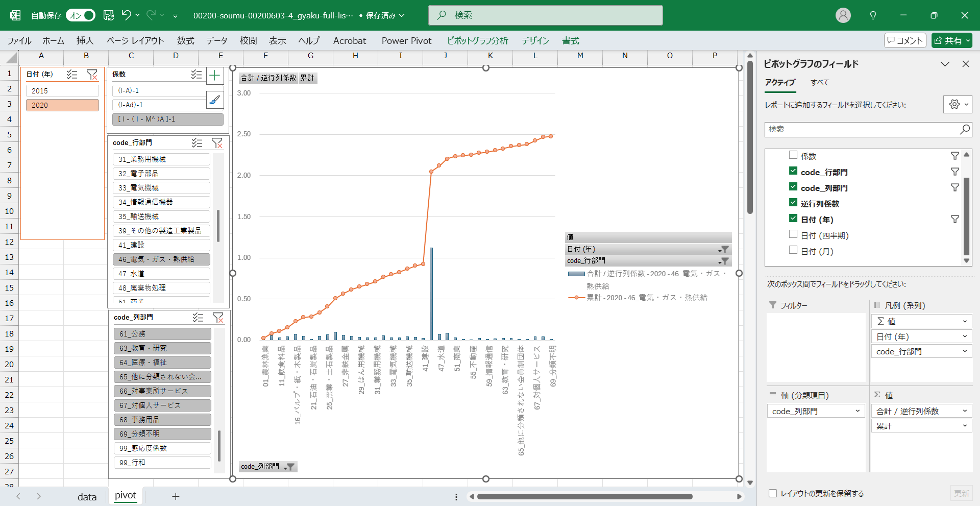Toggle the 自動保存 switch off
Screen dimensions: 980x506
[x=81, y=15]
